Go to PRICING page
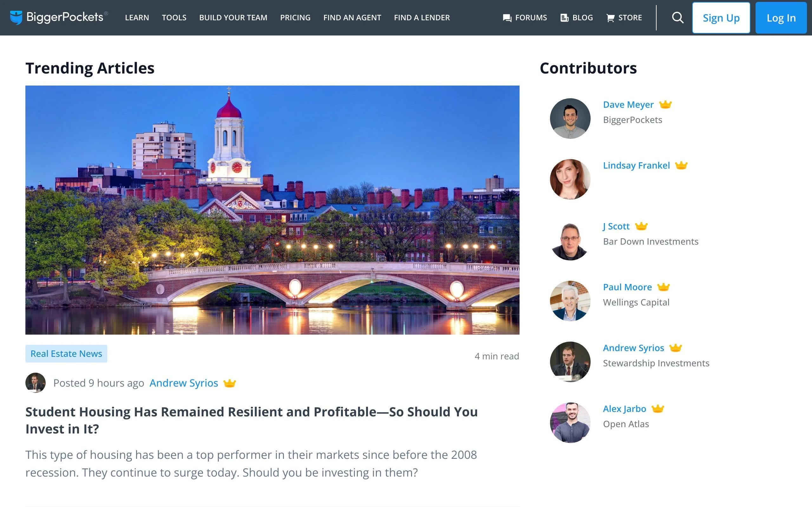Image resolution: width=812 pixels, height=507 pixels. [295, 17]
